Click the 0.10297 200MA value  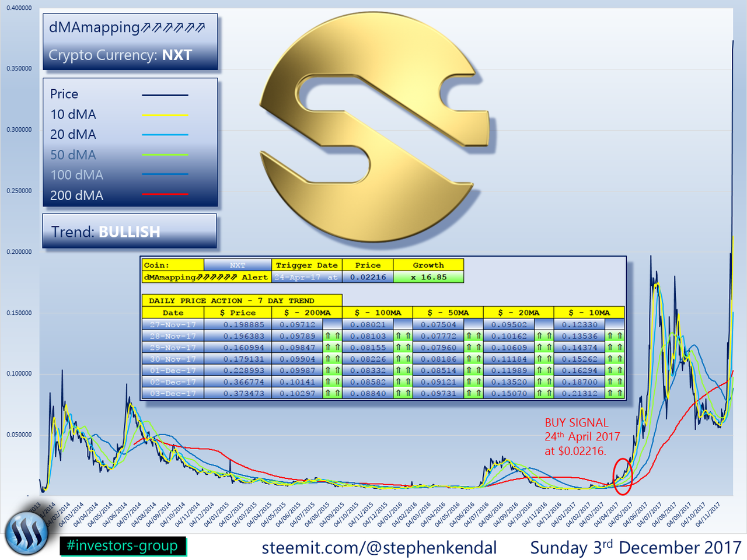[298, 394]
